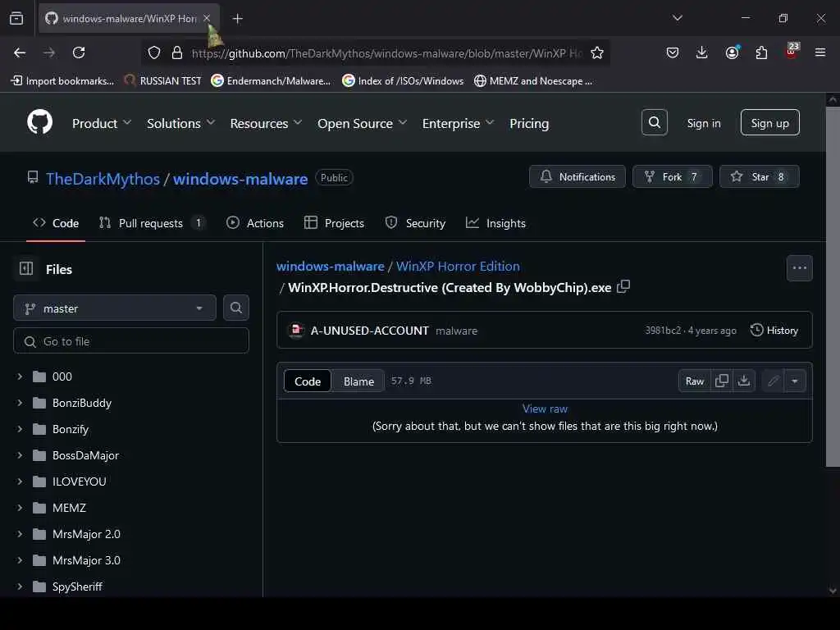Copy file path icon next to WobbyChip filename
Screen dimensions: 840x630
pyautogui.click(x=623, y=286)
